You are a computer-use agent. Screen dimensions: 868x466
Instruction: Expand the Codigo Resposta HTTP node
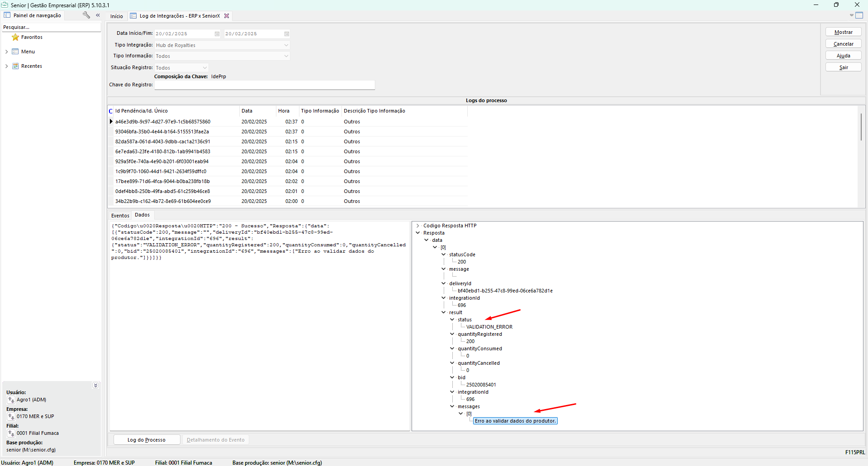(417, 226)
